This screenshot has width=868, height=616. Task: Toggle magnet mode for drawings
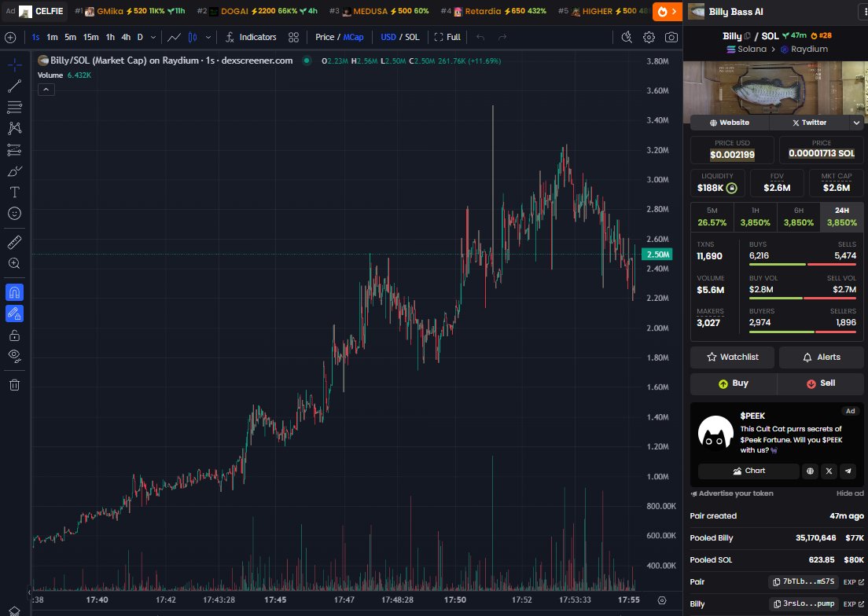(14, 292)
